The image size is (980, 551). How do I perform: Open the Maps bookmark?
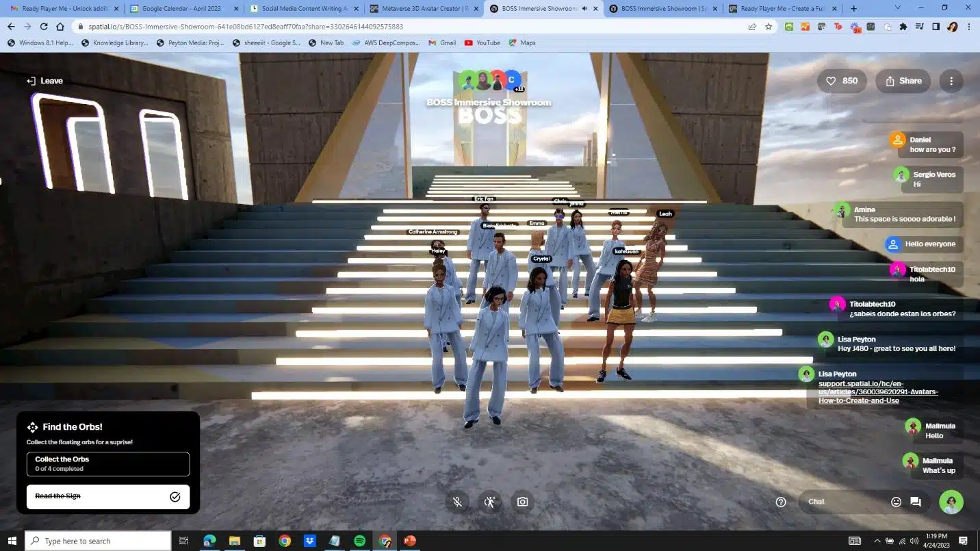[521, 42]
